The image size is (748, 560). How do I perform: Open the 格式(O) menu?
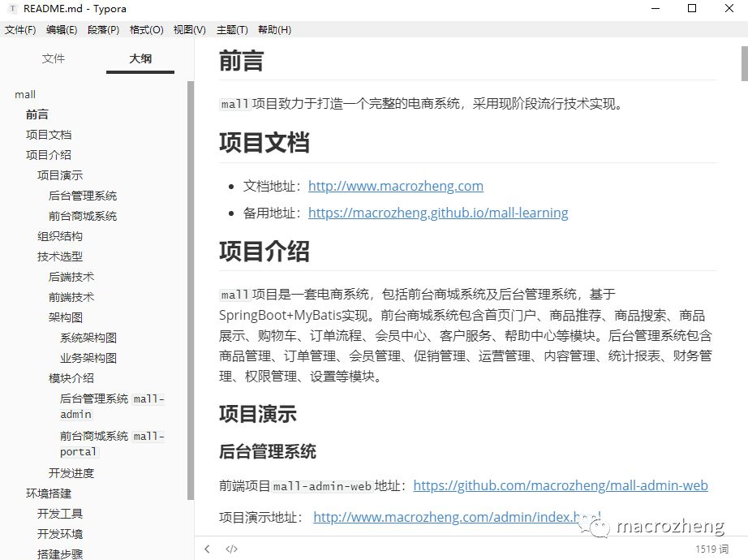click(x=147, y=29)
